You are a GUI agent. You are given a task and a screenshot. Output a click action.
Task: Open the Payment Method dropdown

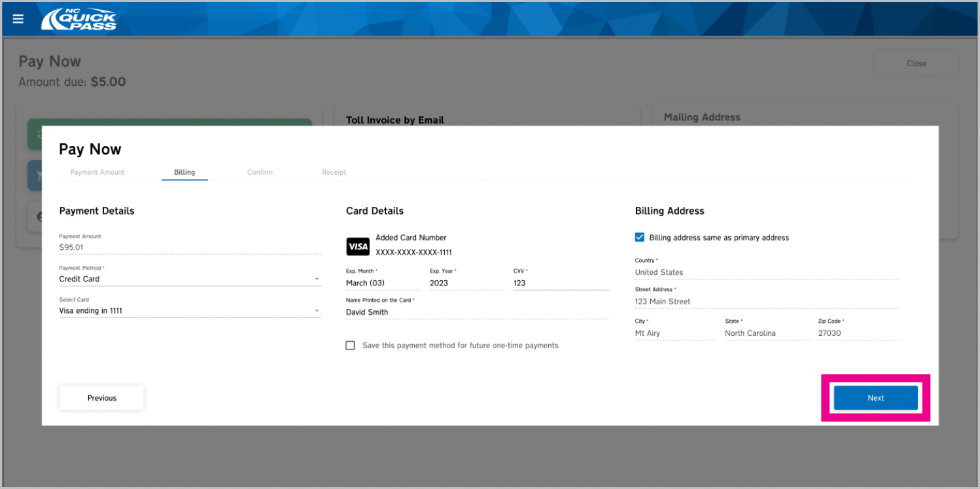190,279
